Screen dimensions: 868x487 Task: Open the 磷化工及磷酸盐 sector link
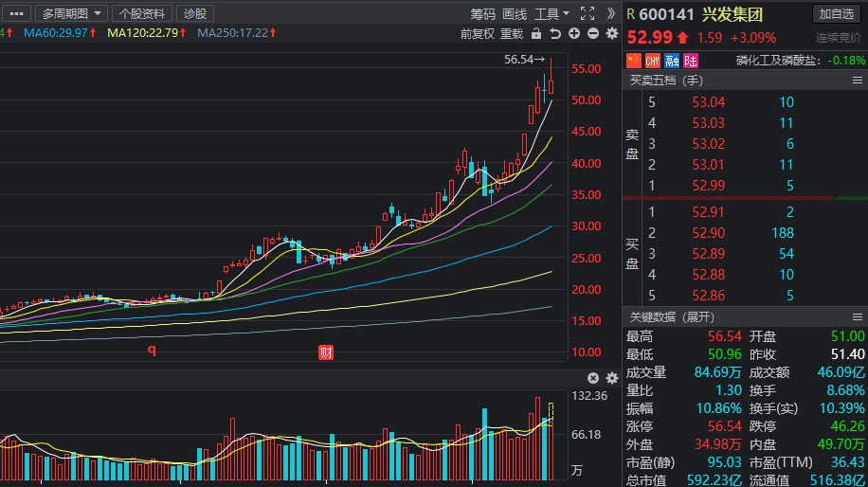click(775, 61)
